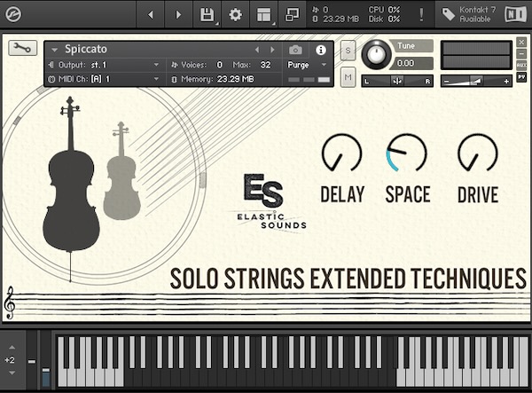This screenshot has width=532, height=393.
Task: Click the minimize view window icon
Action: pos(292,14)
